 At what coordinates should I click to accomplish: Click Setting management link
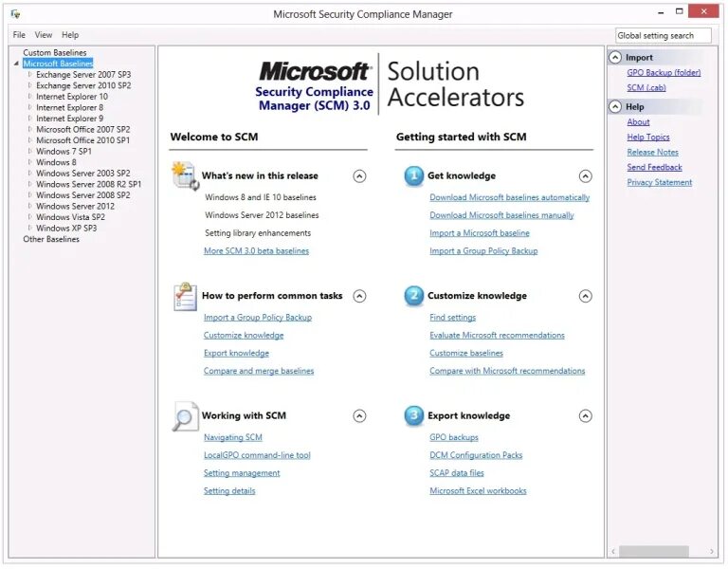pyautogui.click(x=242, y=473)
